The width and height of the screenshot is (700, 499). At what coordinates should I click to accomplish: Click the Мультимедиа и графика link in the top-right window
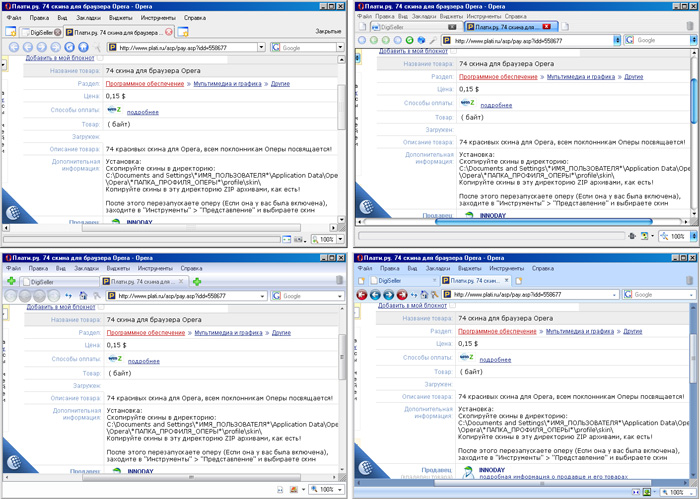[581, 77]
